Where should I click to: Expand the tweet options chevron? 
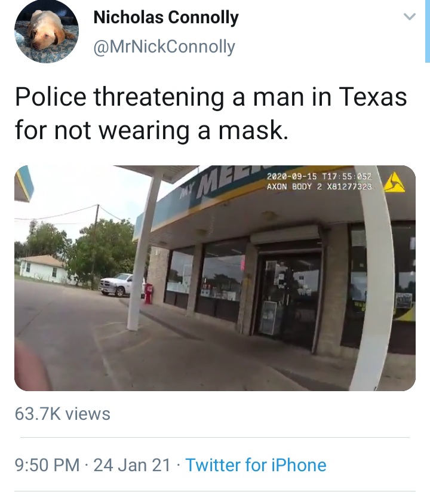[410, 16]
